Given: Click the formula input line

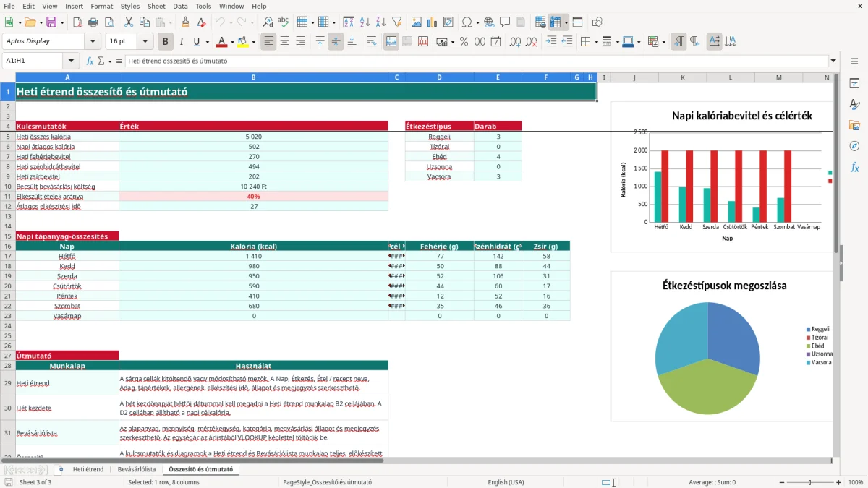Looking at the screenshot, I should (x=477, y=61).
